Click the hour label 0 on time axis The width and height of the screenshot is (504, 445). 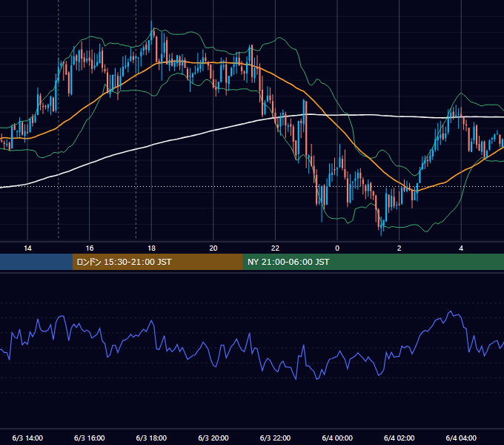337,248
